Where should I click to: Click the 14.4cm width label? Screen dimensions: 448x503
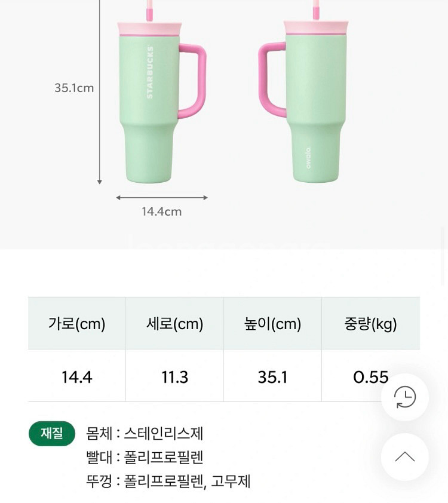(162, 211)
